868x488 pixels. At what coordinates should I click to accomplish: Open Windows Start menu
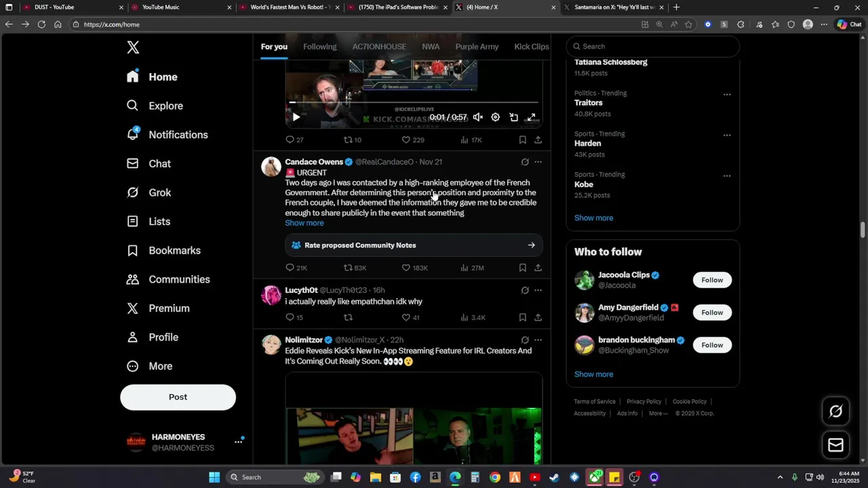[214, 477]
